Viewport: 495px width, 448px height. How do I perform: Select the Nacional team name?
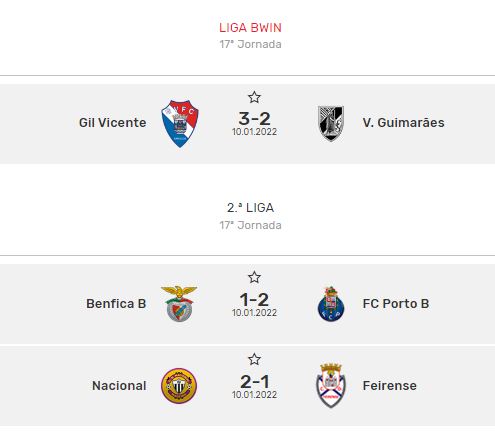click(119, 386)
